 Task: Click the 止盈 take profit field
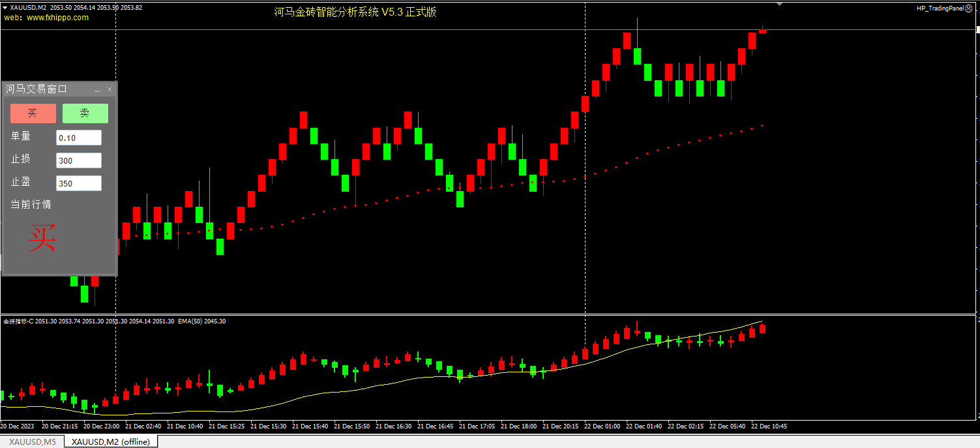[x=79, y=183]
